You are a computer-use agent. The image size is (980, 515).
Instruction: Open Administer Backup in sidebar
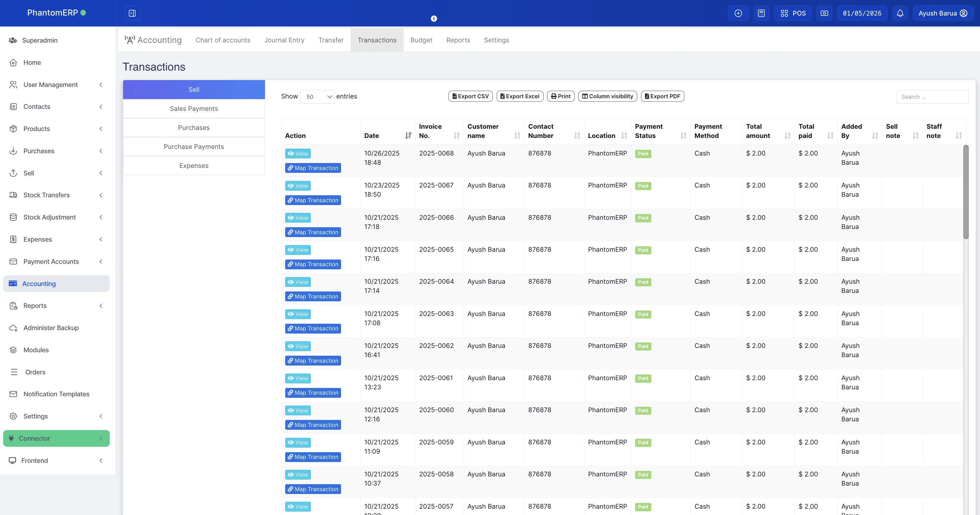(51, 328)
